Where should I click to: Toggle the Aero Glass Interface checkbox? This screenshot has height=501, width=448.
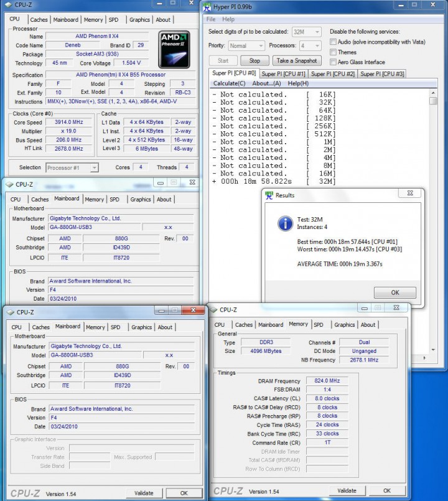[334, 62]
